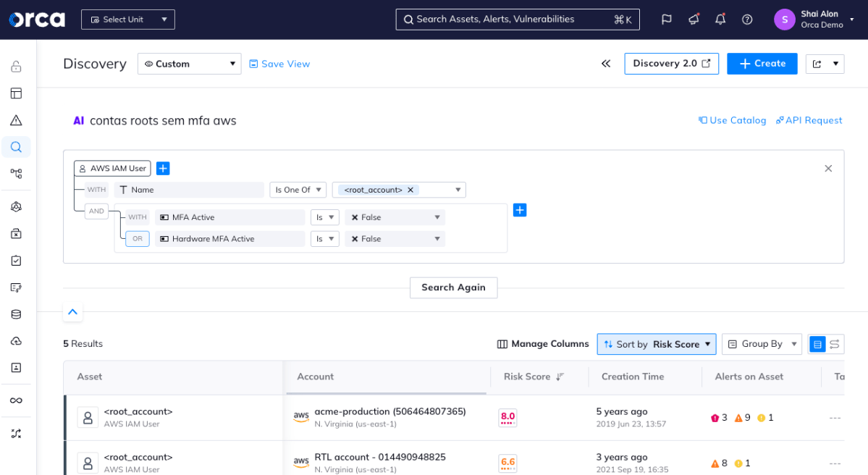868x475 pixels.
Task: Toggle the OR operator label
Action: 138,239
